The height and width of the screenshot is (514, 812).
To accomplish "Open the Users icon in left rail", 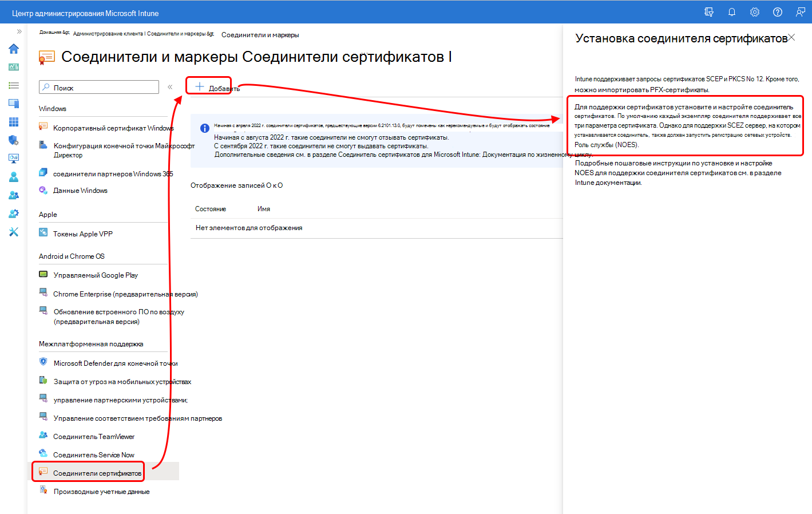I will click(x=14, y=177).
